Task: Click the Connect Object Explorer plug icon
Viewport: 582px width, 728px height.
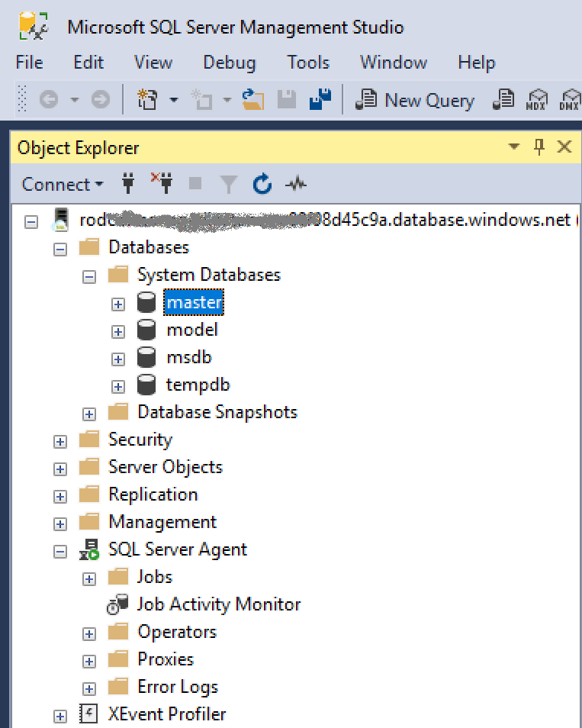Action: pos(128,184)
